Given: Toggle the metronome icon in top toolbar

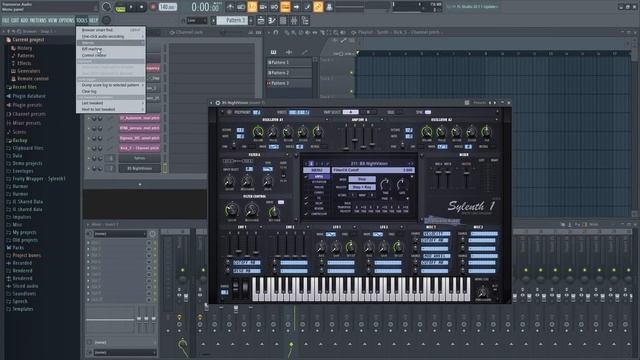Looking at the screenshot, I should click(x=230, y=7).
